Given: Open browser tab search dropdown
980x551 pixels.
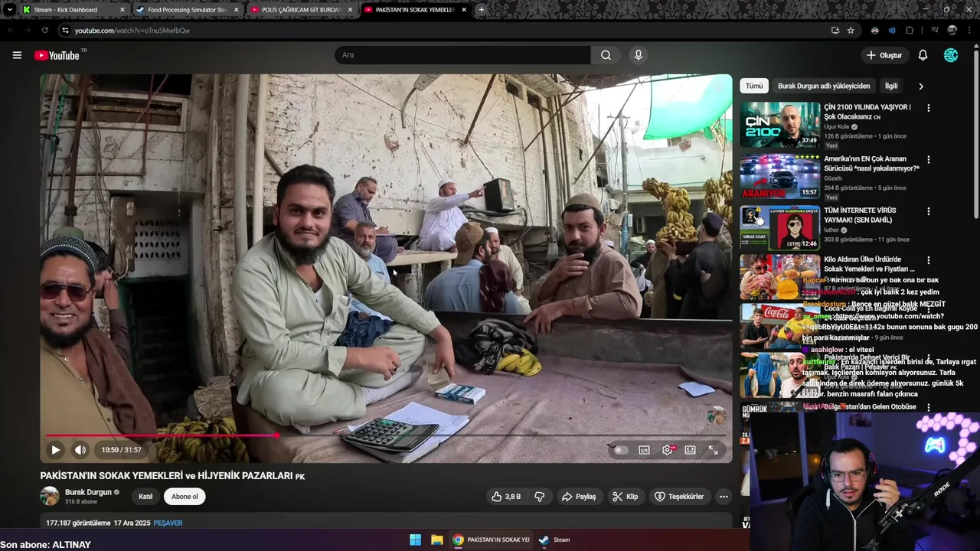Looking at the screenshot, I should 9,10.
